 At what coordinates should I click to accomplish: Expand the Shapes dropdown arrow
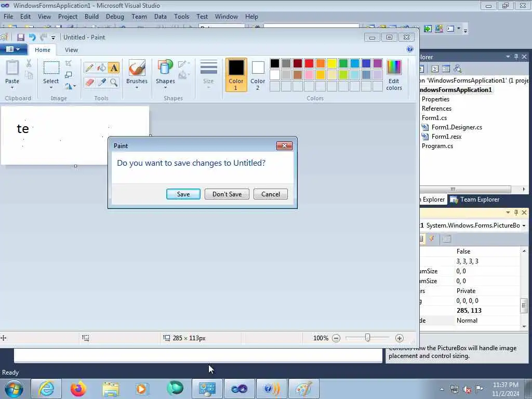[165, 88]
